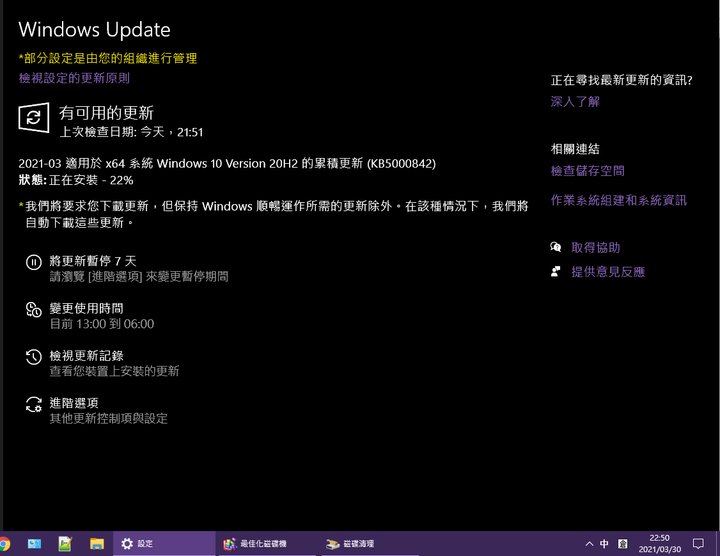This screenshot has height=556, width=720.
Task: Click yellow 部分設定是由您的組織進行管理 notice
Action: (108, 58)
